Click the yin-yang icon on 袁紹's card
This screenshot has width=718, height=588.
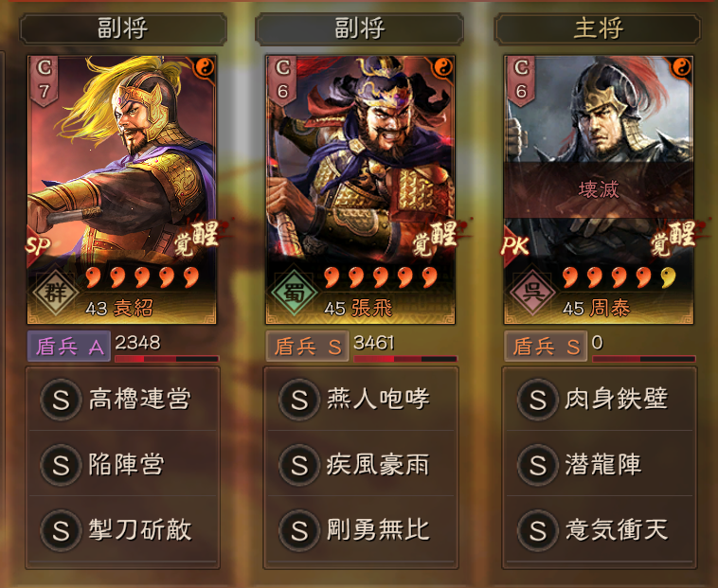coord(204,68)
